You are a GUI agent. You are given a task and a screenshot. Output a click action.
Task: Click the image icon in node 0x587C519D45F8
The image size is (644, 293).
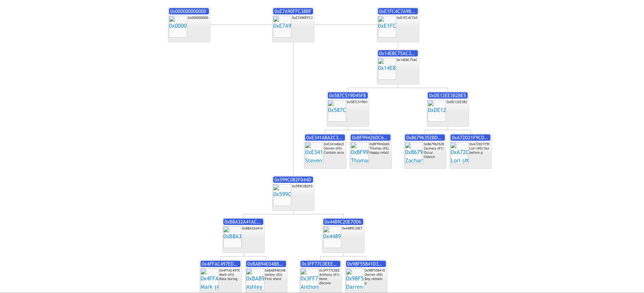(x=331, y=103)
